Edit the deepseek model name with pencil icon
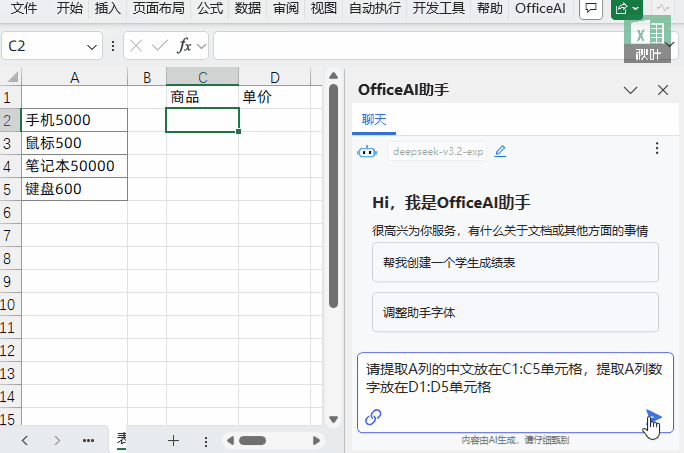The width and height of the screenshot is (684, 453). click(500, 151)
